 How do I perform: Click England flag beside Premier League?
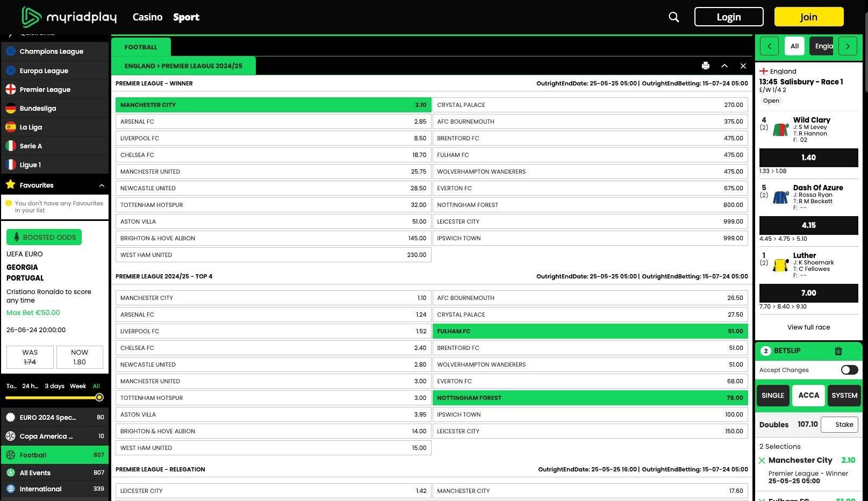(x=10, y=89)
